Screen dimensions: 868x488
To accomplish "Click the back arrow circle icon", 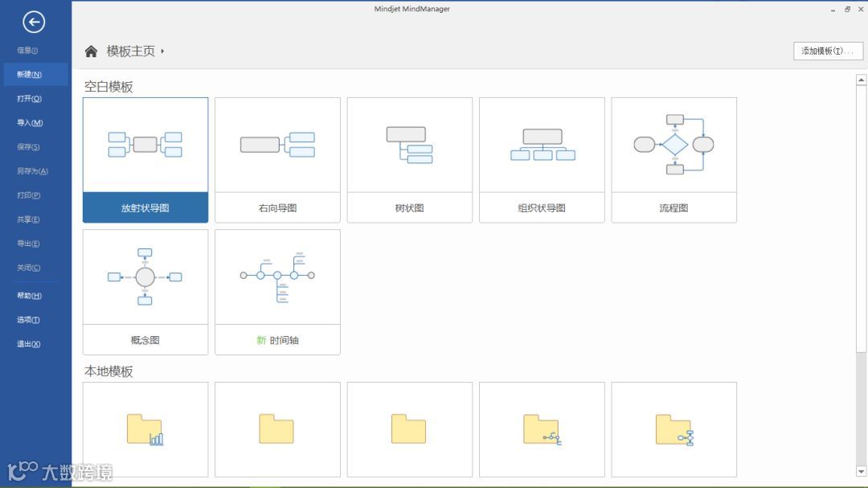I will pos(34,23).
